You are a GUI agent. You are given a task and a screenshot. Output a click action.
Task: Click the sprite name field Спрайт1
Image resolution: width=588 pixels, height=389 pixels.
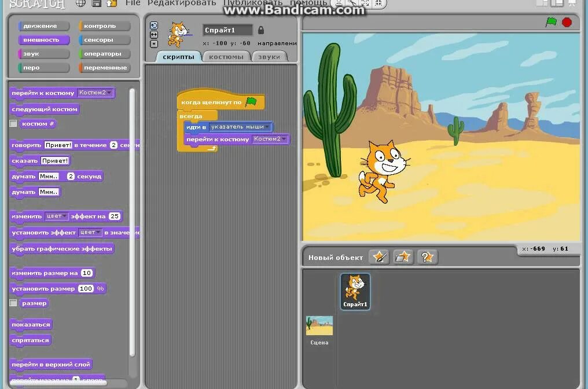coord(227,30)
